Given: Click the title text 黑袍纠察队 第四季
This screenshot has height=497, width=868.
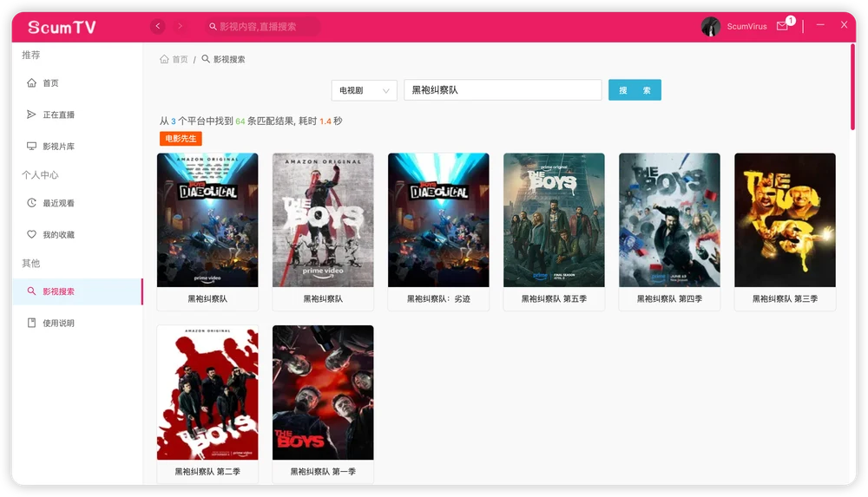Looking at the screenshot, I should [x=669, y=299].
